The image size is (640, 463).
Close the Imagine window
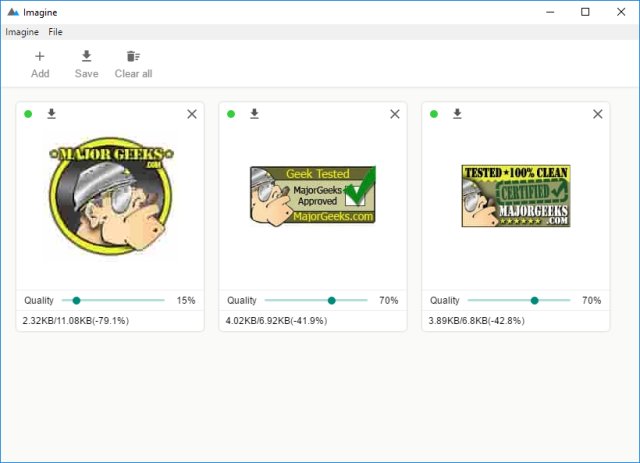point(621,12)
